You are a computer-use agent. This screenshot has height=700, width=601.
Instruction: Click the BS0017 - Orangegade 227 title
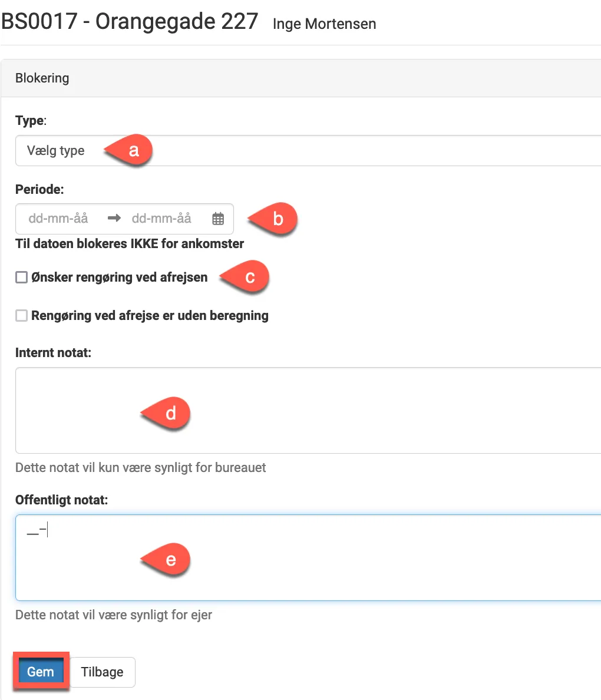130,22
